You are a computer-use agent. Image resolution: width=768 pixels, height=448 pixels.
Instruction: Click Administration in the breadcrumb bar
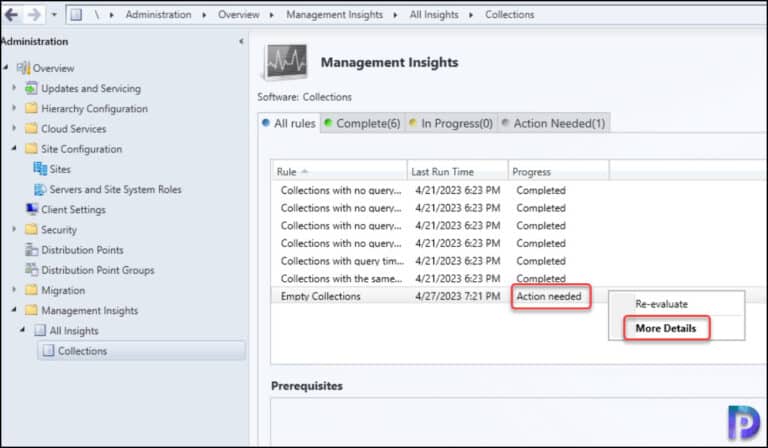[x=158, y=15]
